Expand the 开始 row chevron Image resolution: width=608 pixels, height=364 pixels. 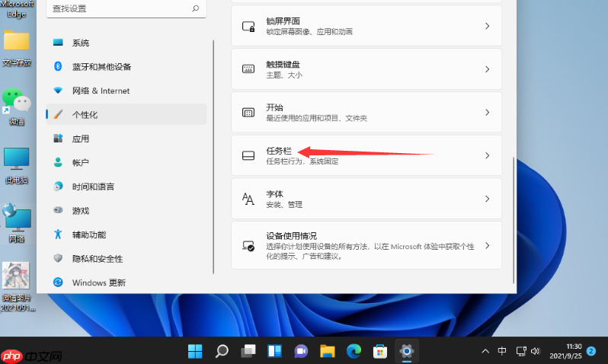pos(488,113)
